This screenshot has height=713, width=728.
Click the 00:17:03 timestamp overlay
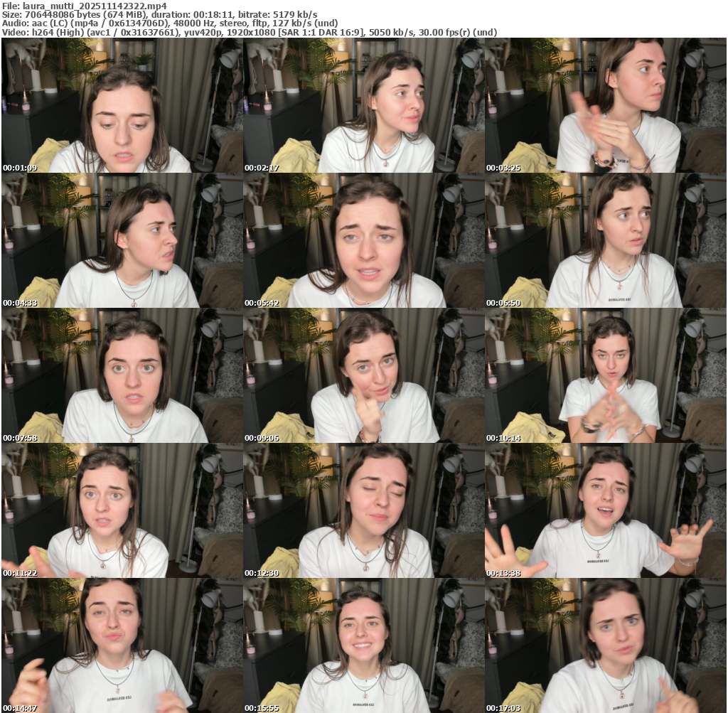(x=503, y=708)
